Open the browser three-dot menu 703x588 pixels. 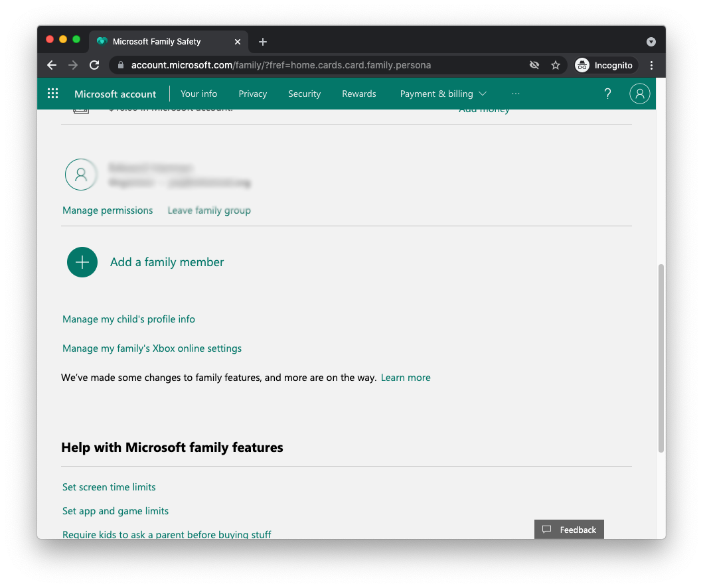point(651,65)
